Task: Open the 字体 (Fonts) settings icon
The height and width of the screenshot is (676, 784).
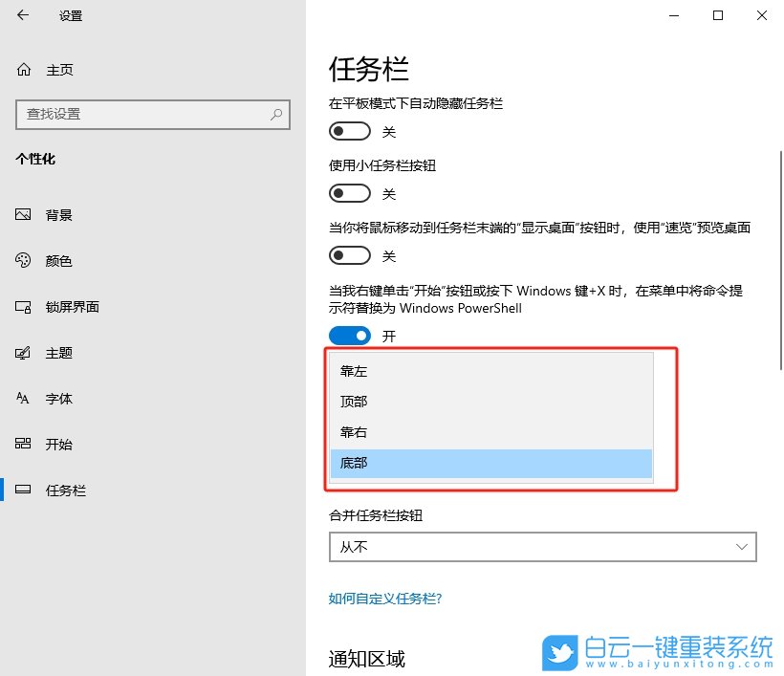Action: coord(23,398)
